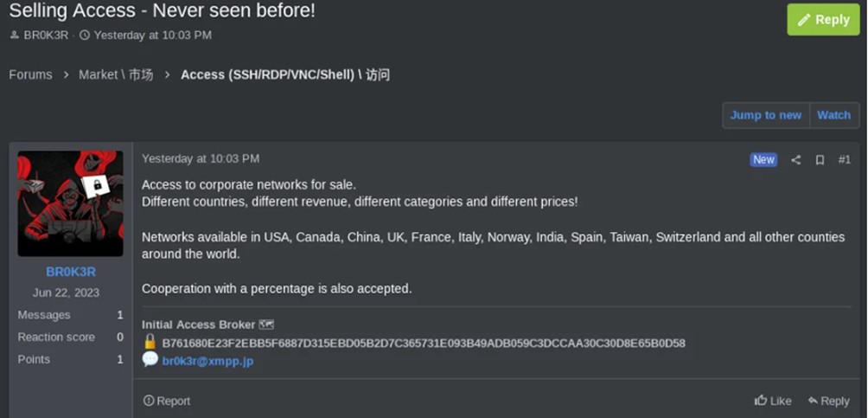Open the BR0K3R avatar image
The height and width of the screenshot is (418, 868).
(71, 203)
